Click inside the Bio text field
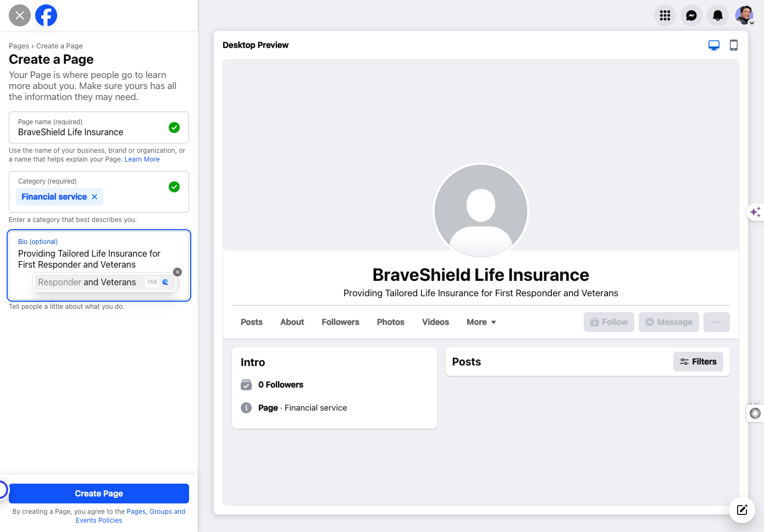764x532 pixels. tap(99, 265)
